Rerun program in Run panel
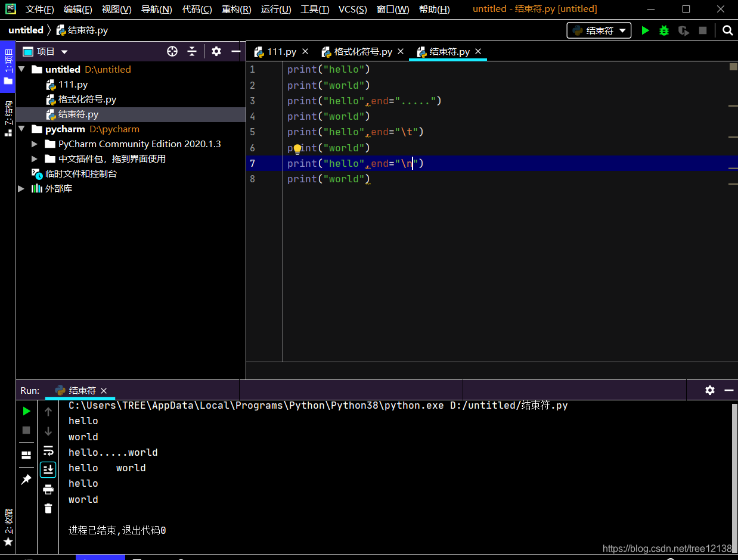Viewport: 738px width, 560px height. 26,411
